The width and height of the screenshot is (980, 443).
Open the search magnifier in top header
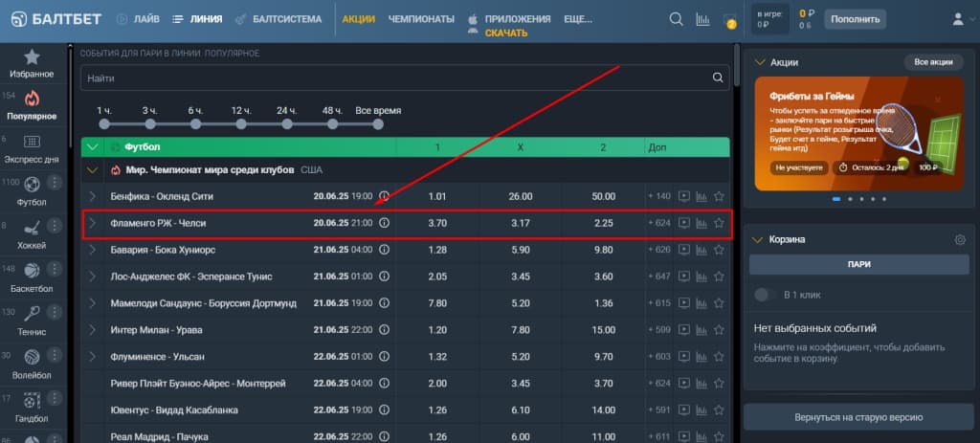pos(676,19)
